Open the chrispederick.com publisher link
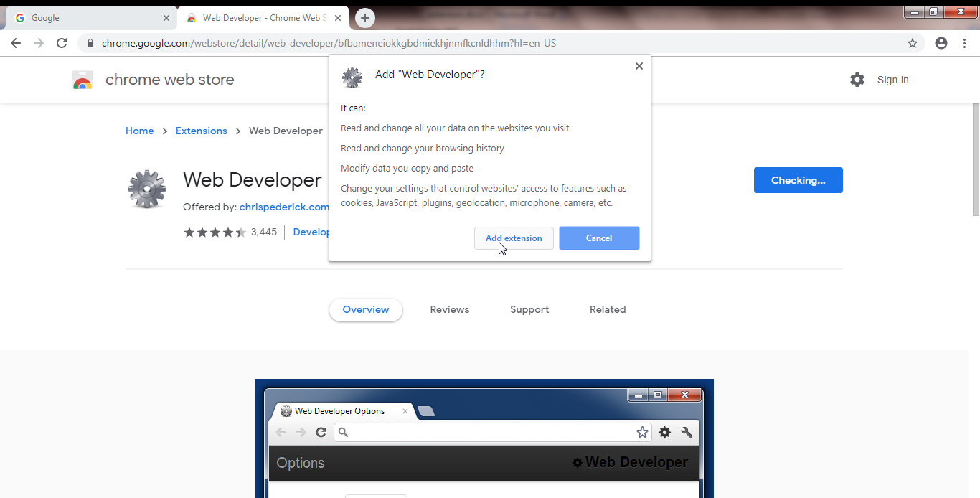The width and height of the screenshot is (980, 498). coord(284,207)
